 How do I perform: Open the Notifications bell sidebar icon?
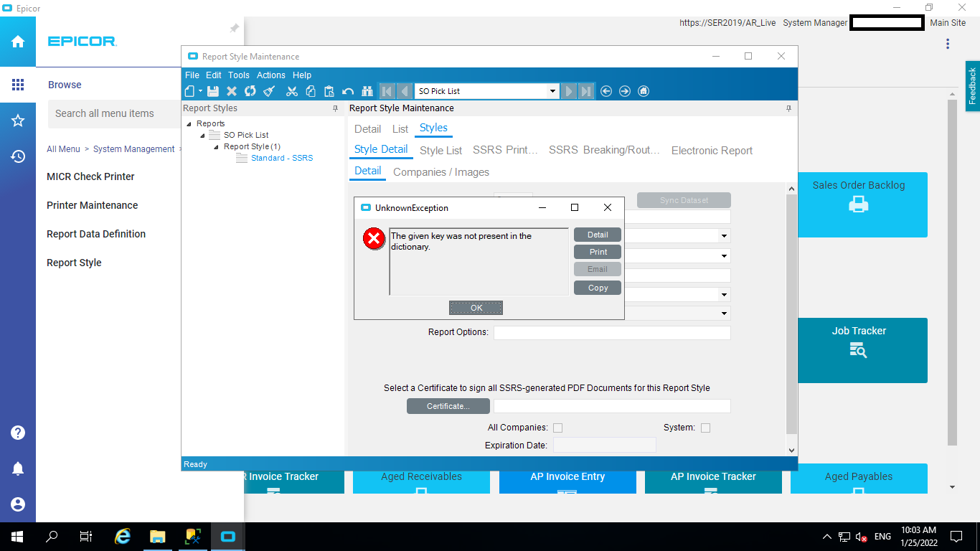[18, 468]
